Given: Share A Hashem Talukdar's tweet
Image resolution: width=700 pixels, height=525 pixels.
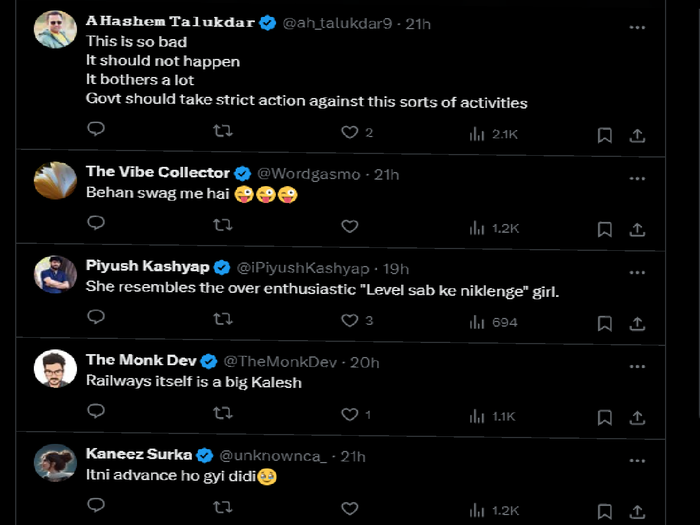Looking at the screenshot, I should (x=637, y=136).
